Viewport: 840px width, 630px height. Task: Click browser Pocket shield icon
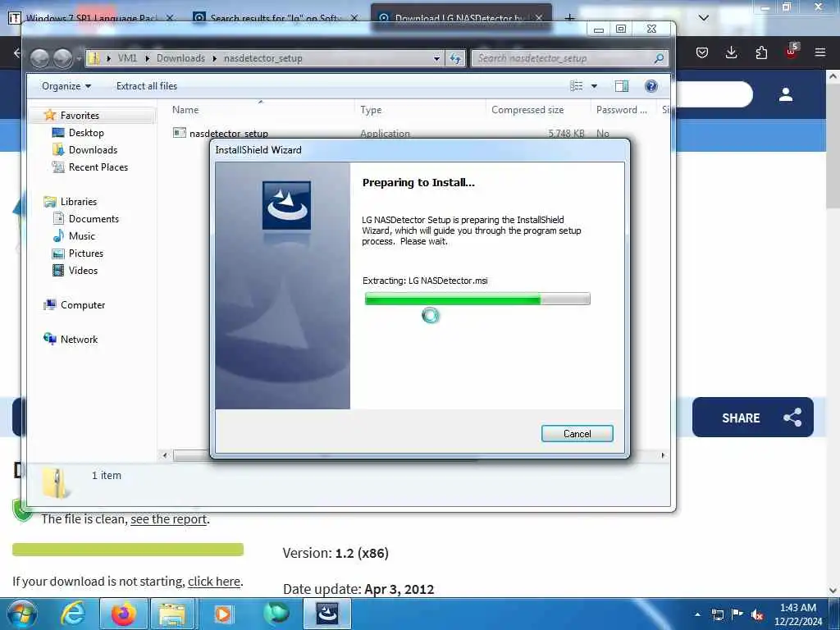[x=702, y=52]
